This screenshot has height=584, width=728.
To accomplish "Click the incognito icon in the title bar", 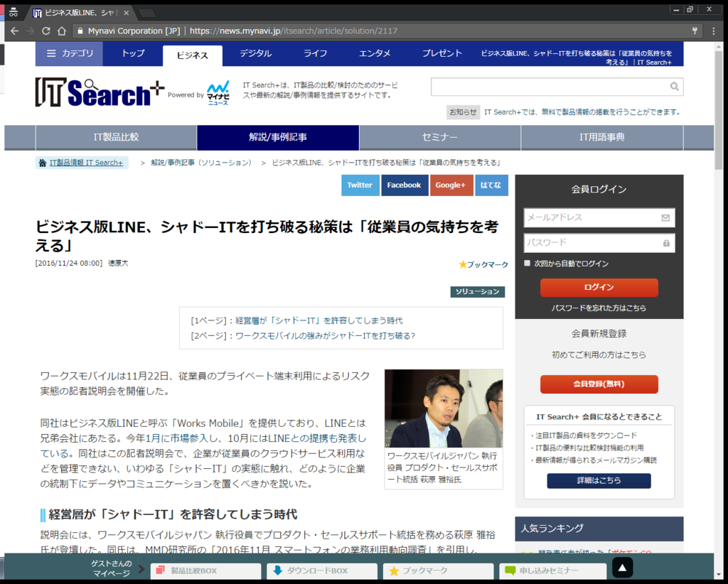I will [x=14, y=13].
